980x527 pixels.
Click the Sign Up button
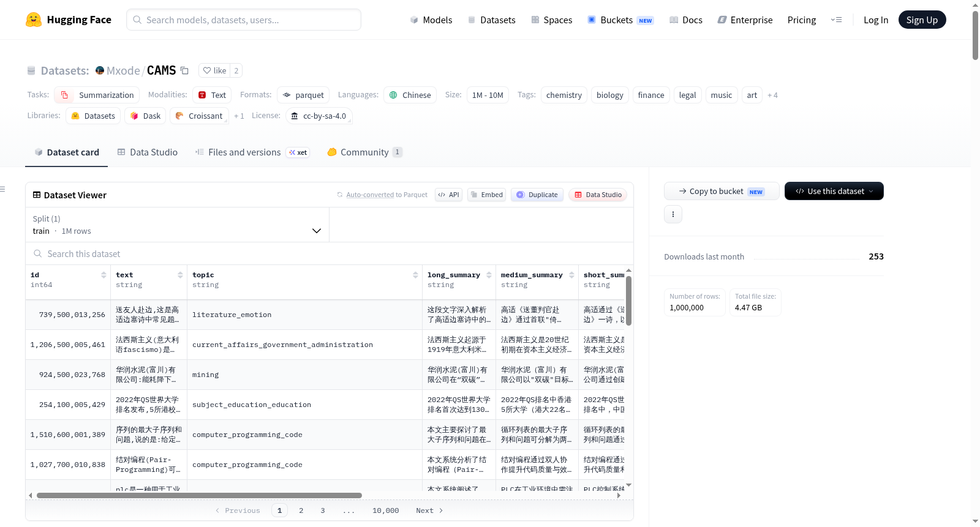922,20
